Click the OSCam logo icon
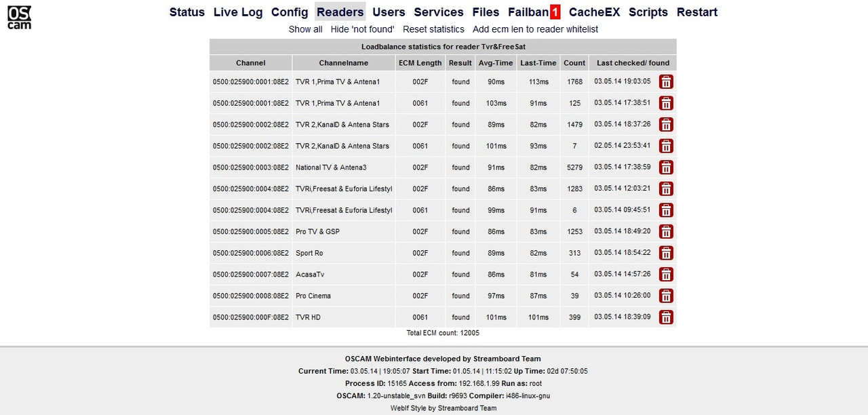This screenshot has height=415, width=868. tap(19, 17)
